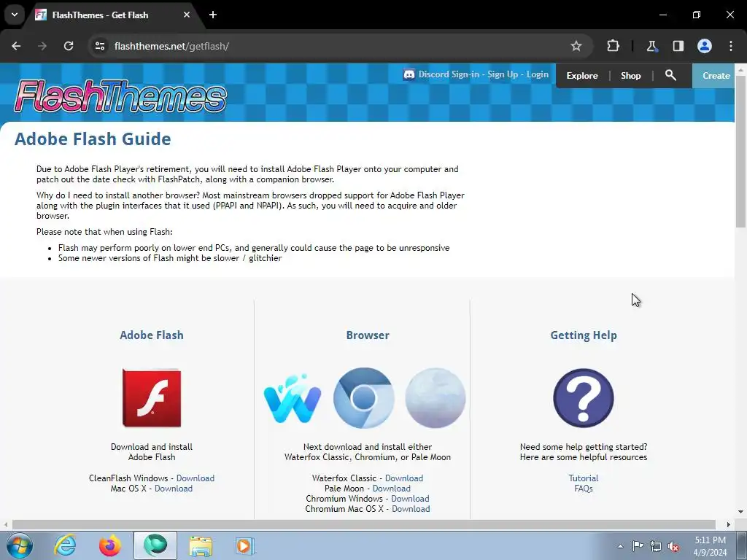
Task: Click the Pale Moon browser logo
Action: [436, 398]
